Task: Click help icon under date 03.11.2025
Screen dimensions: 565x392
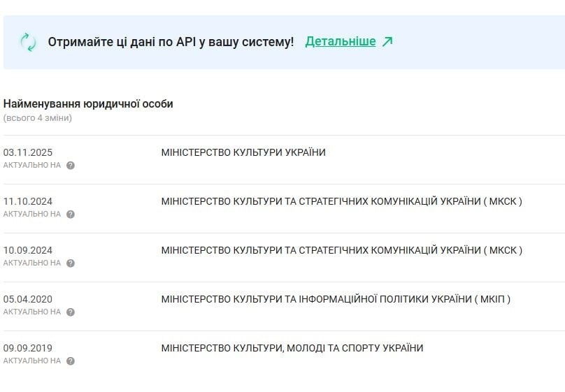Action: coord(70,166)
